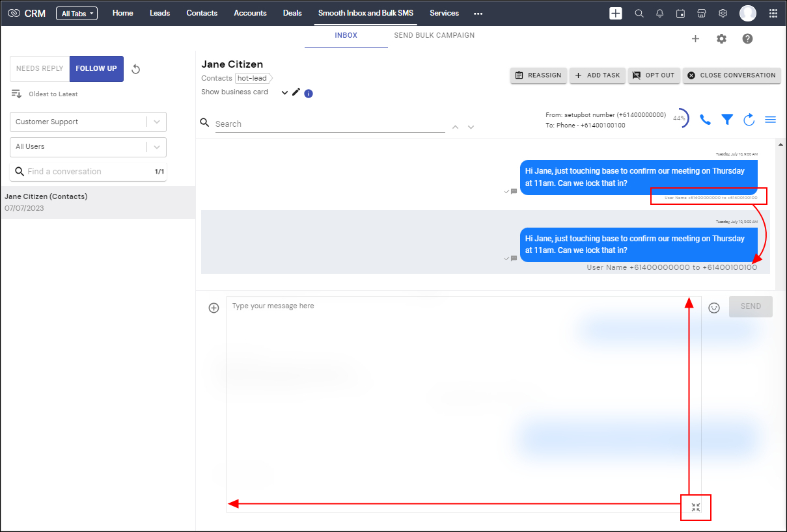Image resolution: width=787 pixels, height=532 pixels.
Task: Click CLOSE CONVERSATION button
Action: tap(732, 75)
